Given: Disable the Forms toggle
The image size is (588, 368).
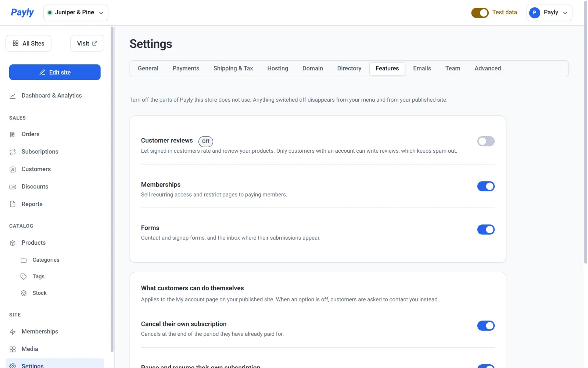Looking at the screenshot, I should 486,230.
